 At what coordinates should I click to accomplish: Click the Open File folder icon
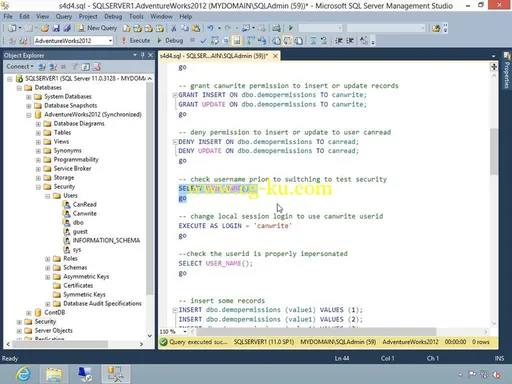point(45,28)
